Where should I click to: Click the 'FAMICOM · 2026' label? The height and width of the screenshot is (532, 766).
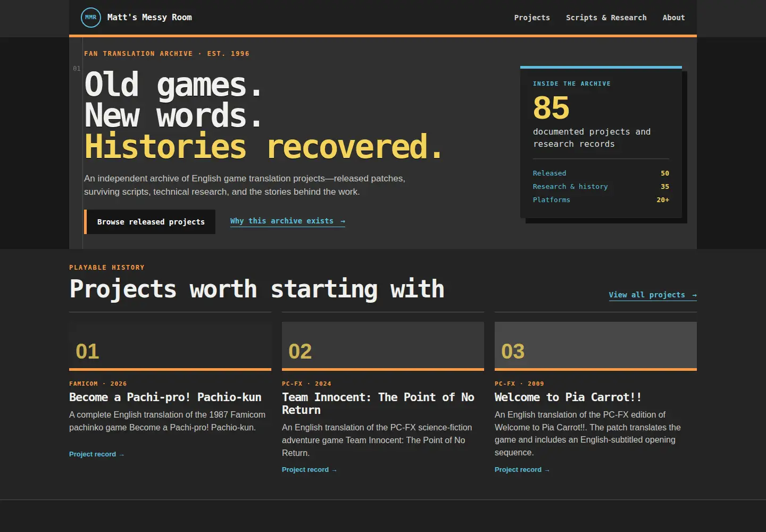point(98,384)
